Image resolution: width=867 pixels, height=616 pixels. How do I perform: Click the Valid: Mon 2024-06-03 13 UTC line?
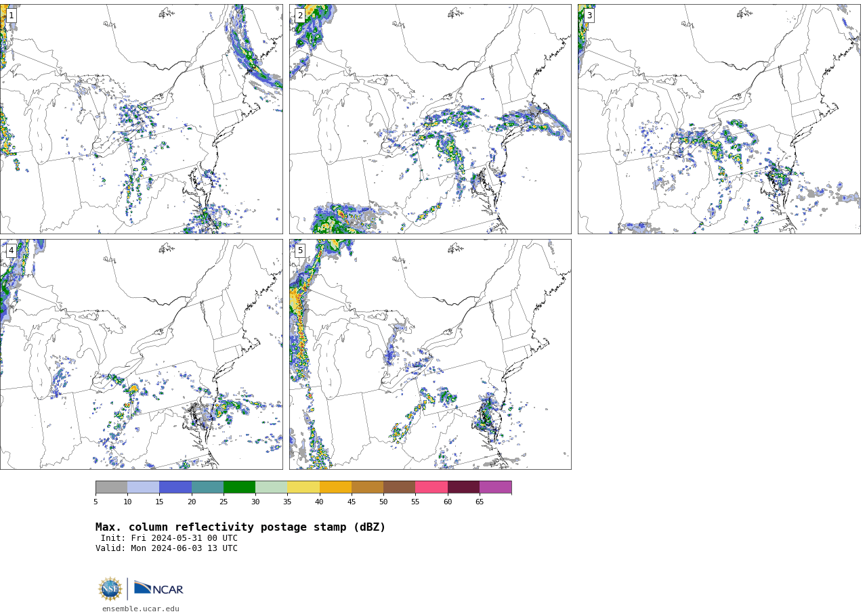pos(167,549)
